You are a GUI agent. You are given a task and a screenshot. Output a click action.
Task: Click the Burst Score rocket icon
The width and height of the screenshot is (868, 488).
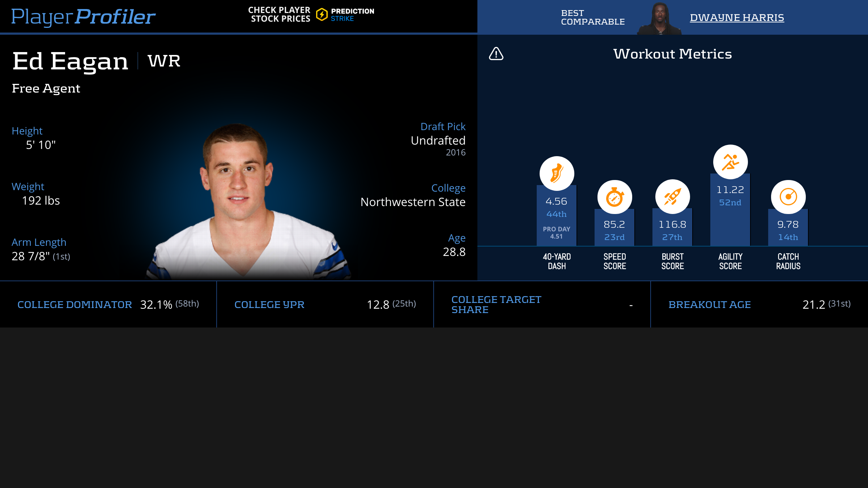[x=672, y=197]
